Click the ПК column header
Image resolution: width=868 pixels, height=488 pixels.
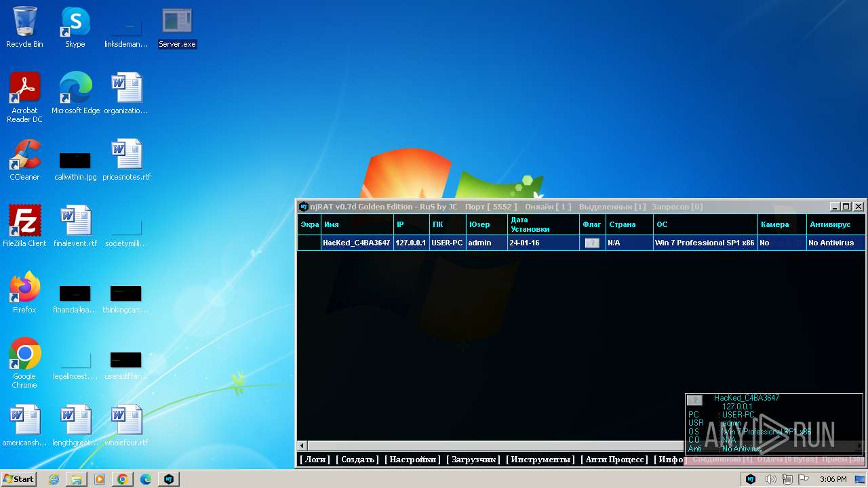pos(448,224)
